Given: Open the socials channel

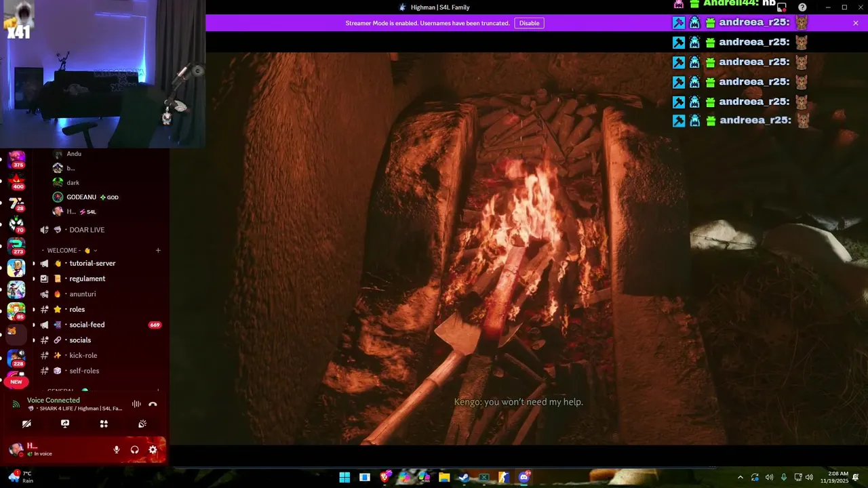Looking at the screenshot, I should coord(80,340).
